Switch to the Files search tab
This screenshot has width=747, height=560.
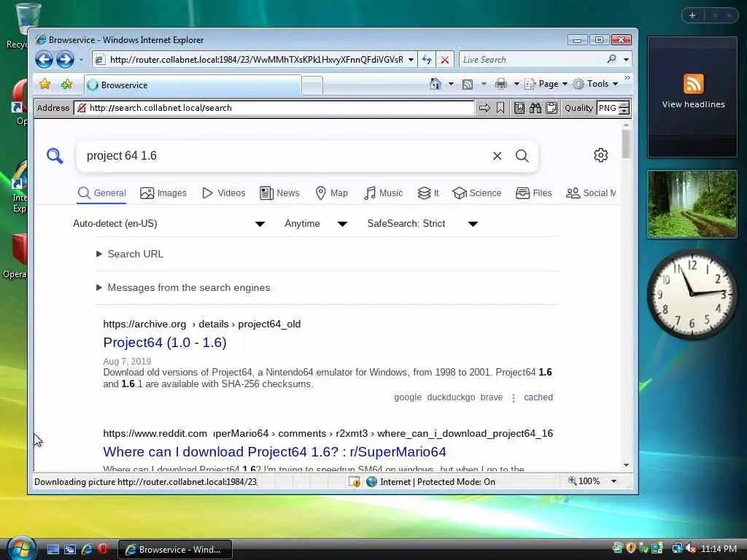(x=534, y=192)
